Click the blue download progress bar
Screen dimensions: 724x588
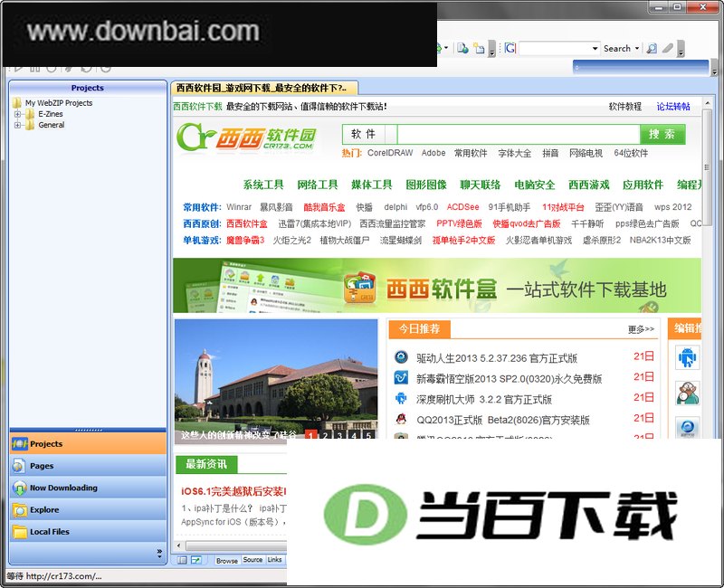(x=641, y=68)
